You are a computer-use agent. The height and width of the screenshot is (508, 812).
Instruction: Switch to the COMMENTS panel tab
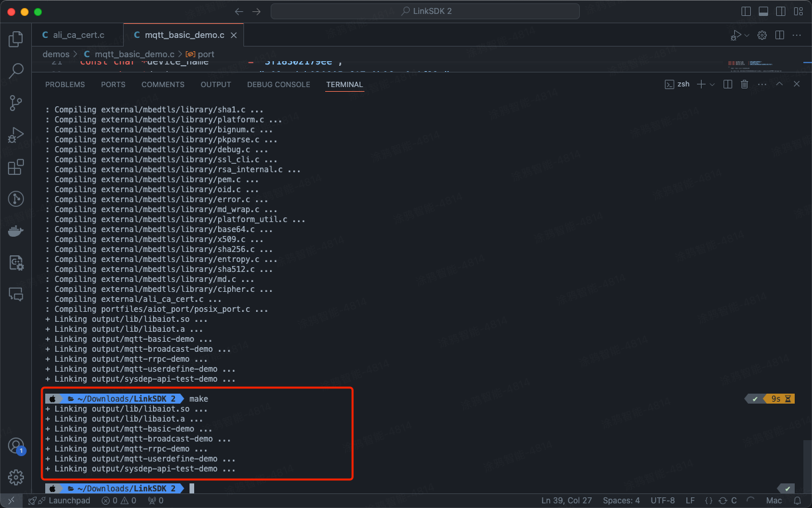(x=163, y=84)
